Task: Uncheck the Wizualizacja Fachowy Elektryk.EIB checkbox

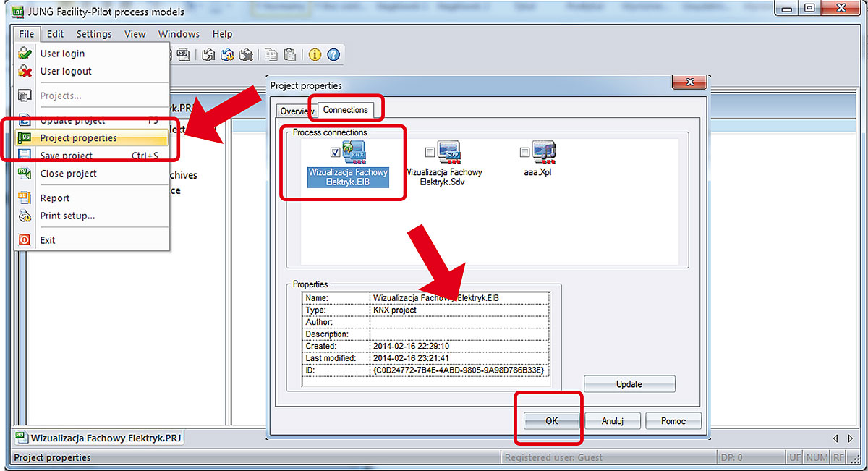Action: (335, 152)
